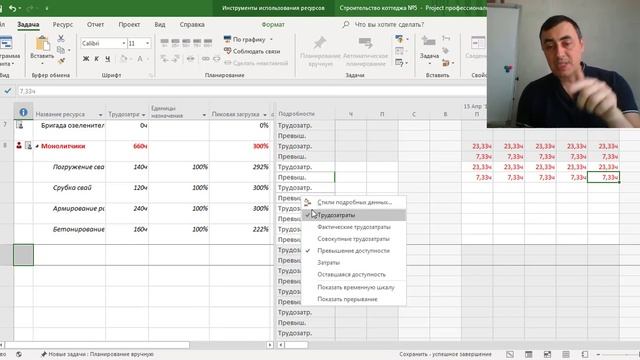Viewport: 640px width, 360px height.
Task: Click the Outdent task icon
Action: coord(164,59)
